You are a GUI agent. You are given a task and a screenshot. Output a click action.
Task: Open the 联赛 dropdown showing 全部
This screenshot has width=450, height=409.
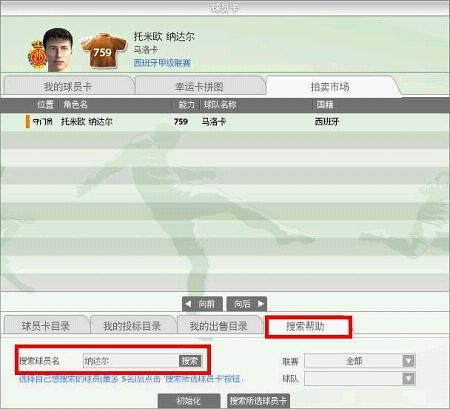point(360,361)
